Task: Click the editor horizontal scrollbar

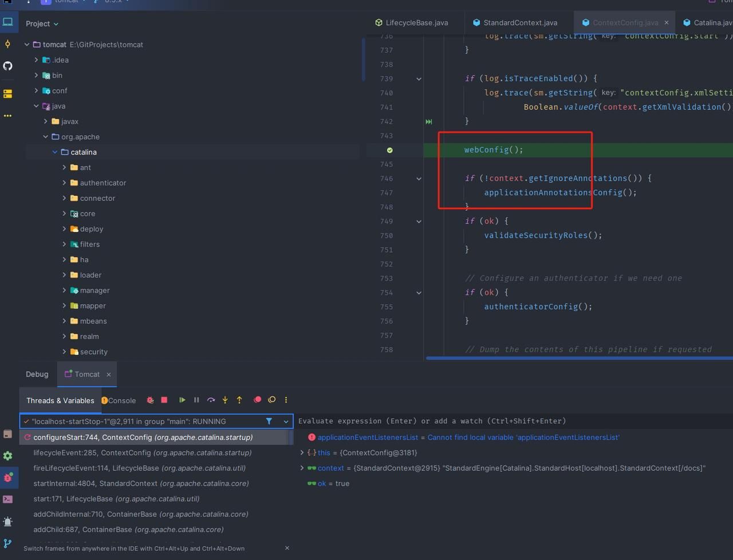Action: click(x=579, y=358)
